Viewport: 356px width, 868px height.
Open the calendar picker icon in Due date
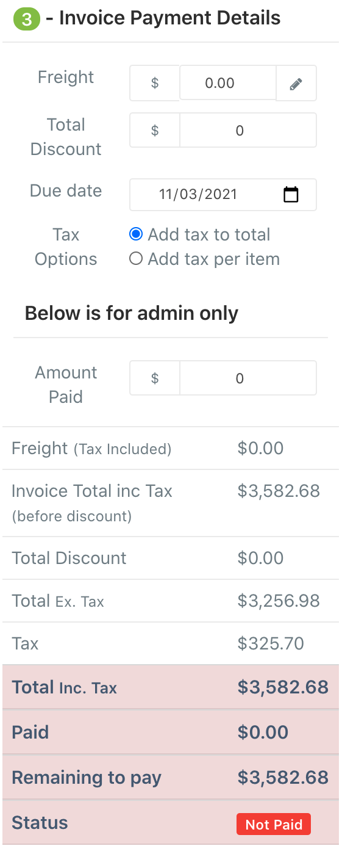(x=291, y=195)
